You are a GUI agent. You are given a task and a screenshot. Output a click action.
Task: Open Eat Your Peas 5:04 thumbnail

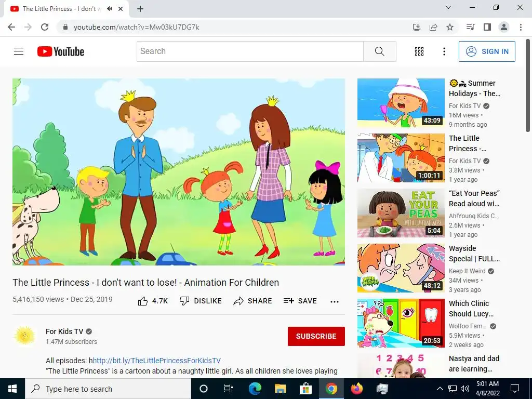pyautogui.click(x=401, y=213)
